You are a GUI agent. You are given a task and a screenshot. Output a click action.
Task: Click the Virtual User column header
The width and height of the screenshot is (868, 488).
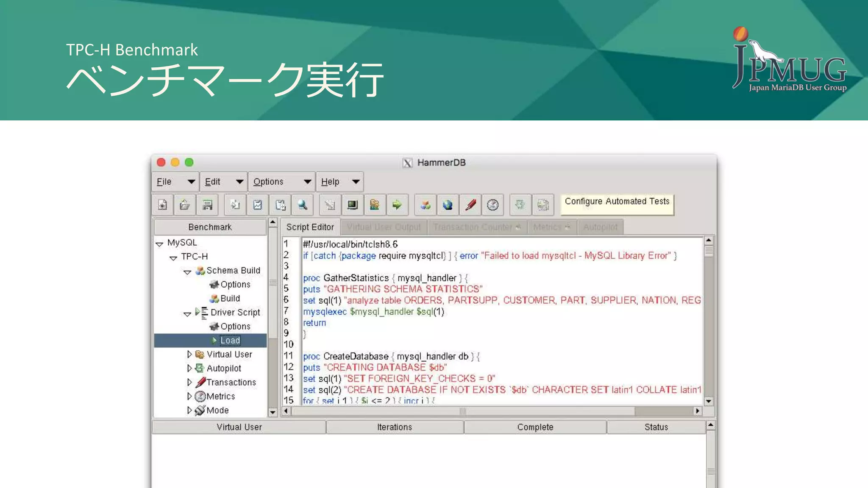239,427
